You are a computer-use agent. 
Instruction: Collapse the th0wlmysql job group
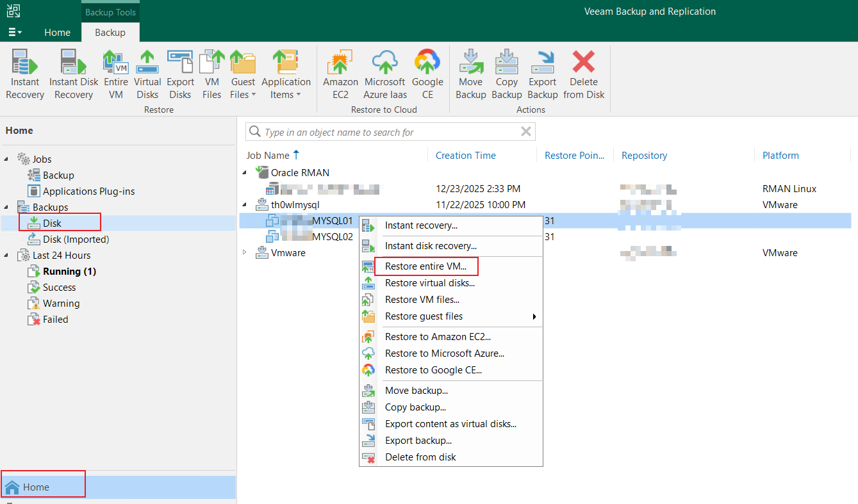point(245,204)
